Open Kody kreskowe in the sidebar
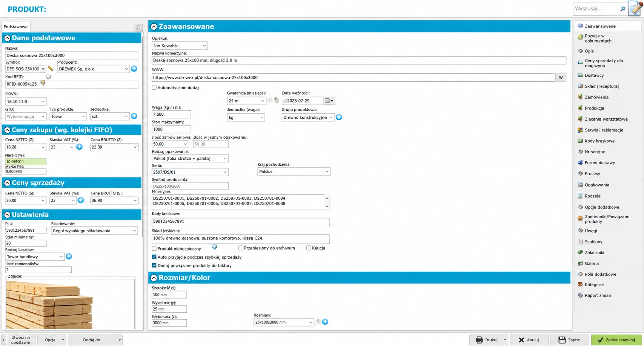Image resolution: width=644 pixels, height=347 pixels. pyautogui.click(x=599, y=141)
